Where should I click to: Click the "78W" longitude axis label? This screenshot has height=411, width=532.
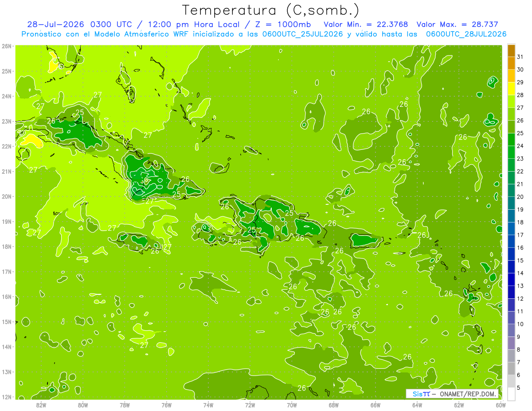click(125, 405)
